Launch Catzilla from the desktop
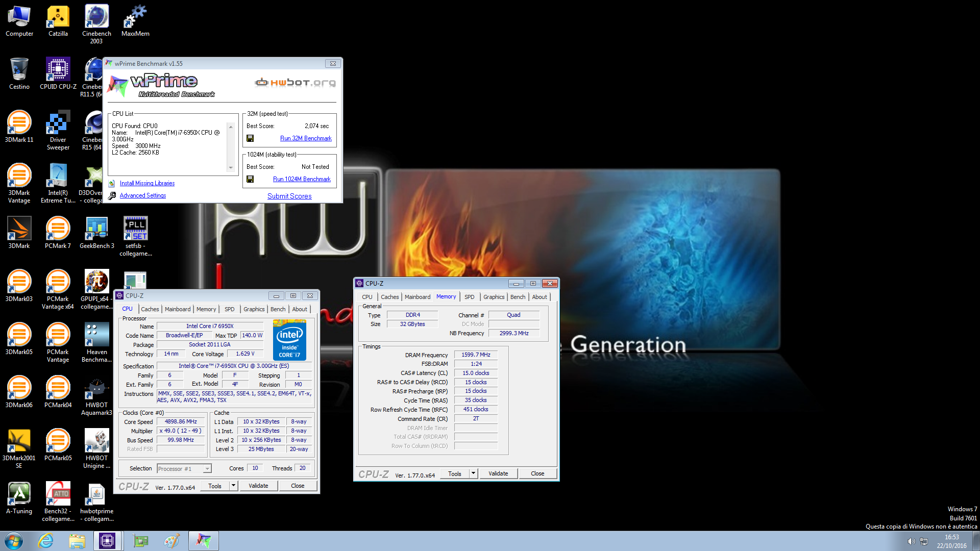Viewport: 980px width, 551px height. pos(58,21)
